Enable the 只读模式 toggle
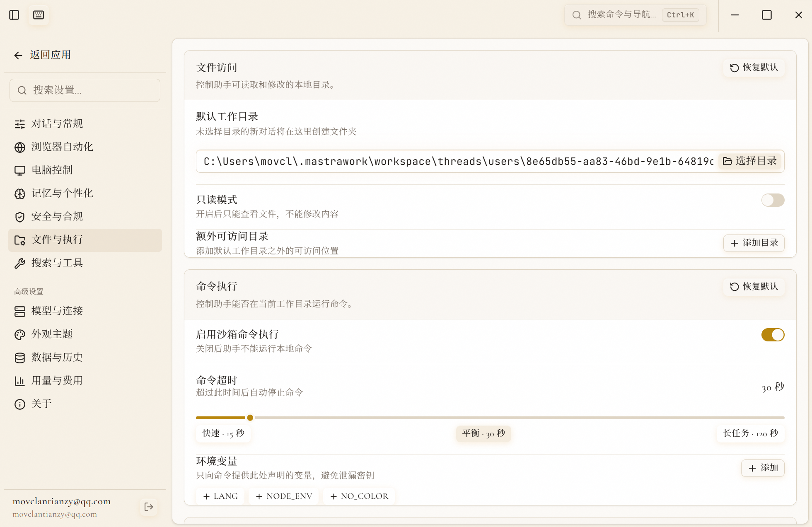This screenshot has width=812, height=527. (773, 200)
